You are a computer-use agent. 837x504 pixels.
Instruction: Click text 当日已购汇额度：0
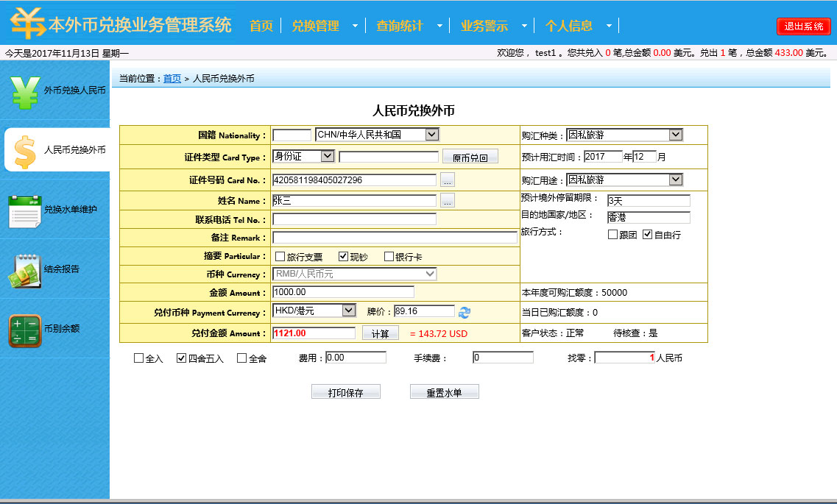[559, 313]
